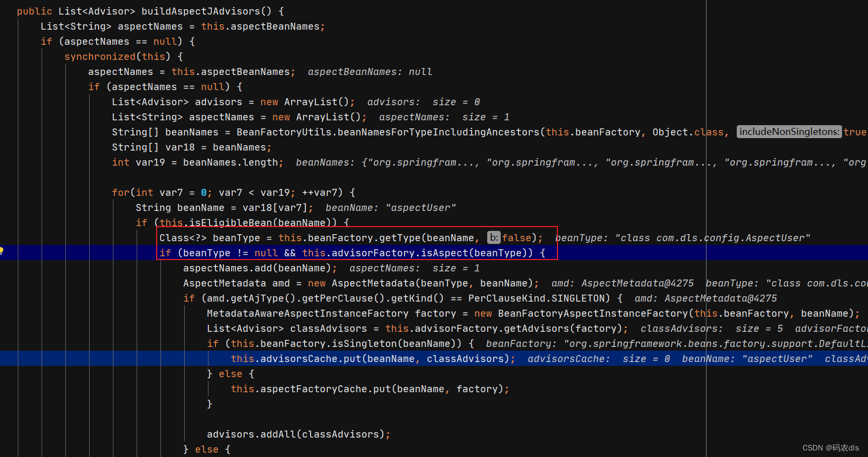Click the includeNonSingletons: parameter hint
The image size is (868, 457).
[789, 132]
